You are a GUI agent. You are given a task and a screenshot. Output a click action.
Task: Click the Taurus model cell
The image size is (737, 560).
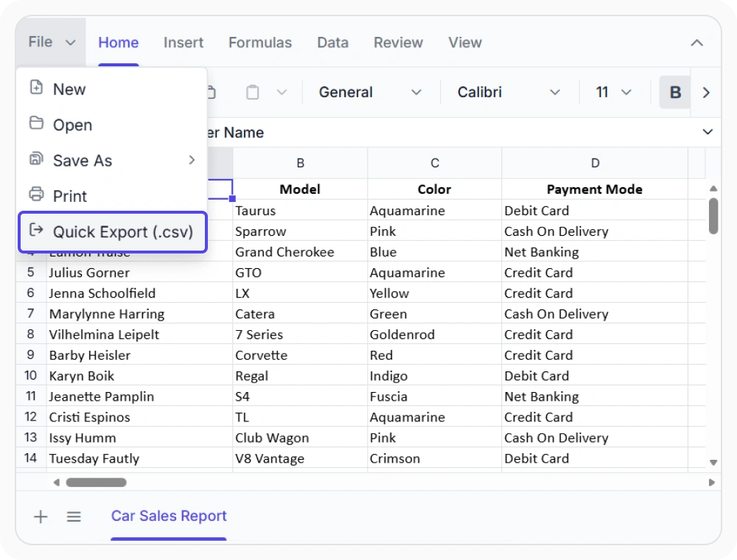coord(301,211)
